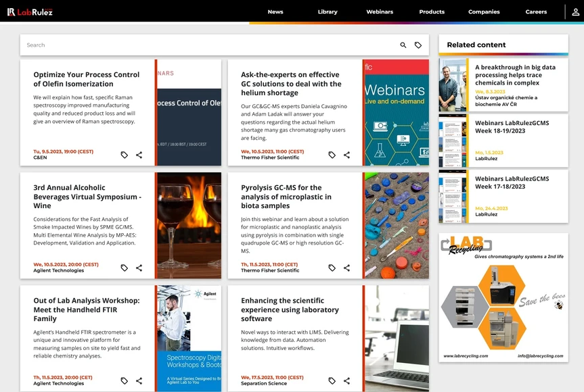
Task: Open 'Out of Lab Analysis Workshop' title
Action: (x=87, y=310)
